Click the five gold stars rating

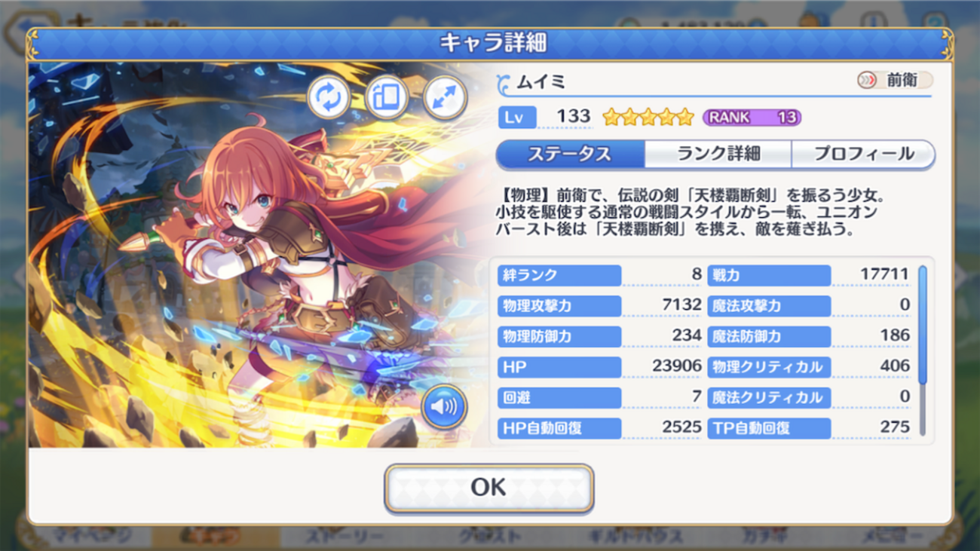click(x=648, y=117)
